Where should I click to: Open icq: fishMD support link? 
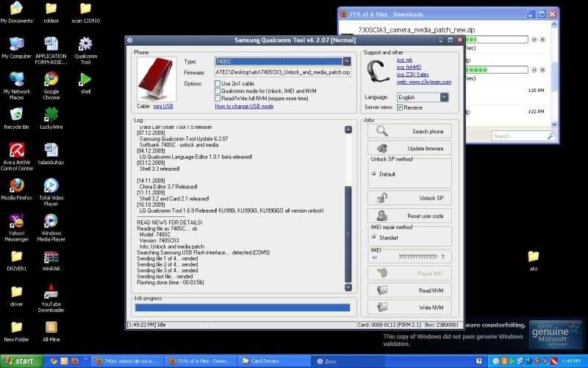click(x=409, y=67)
